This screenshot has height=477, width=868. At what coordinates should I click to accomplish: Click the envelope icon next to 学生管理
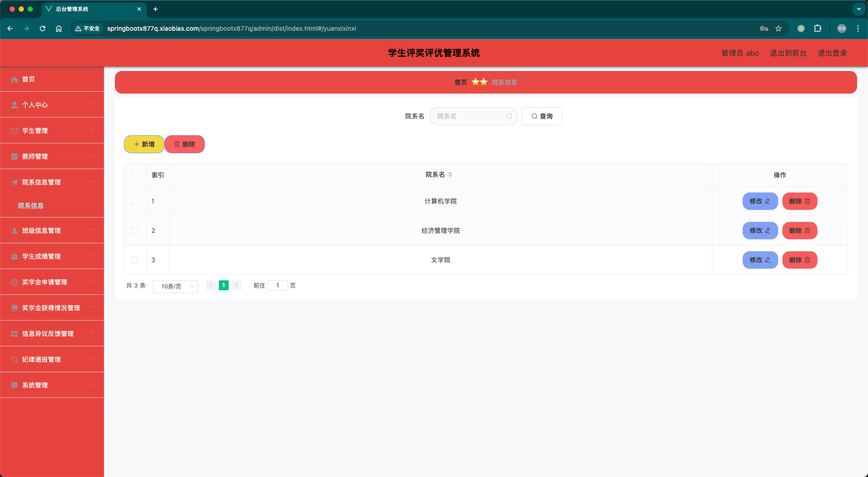pos(14,131)
